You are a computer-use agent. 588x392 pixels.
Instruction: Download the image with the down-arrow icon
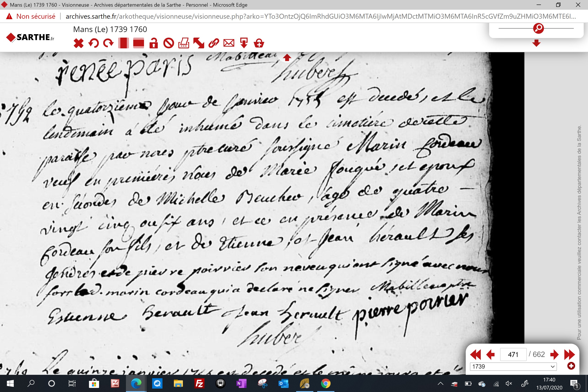click(x=244, y=43)
